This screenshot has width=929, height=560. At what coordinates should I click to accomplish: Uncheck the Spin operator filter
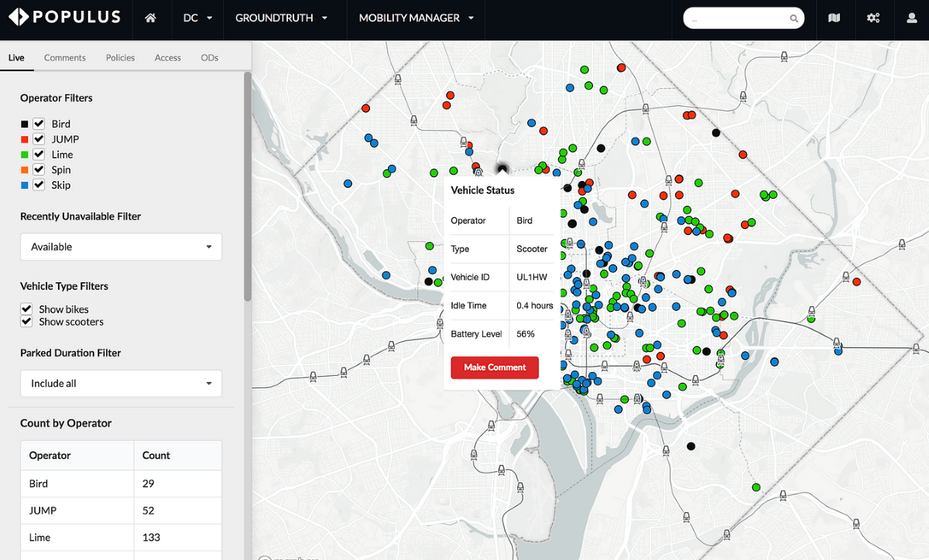39,169
